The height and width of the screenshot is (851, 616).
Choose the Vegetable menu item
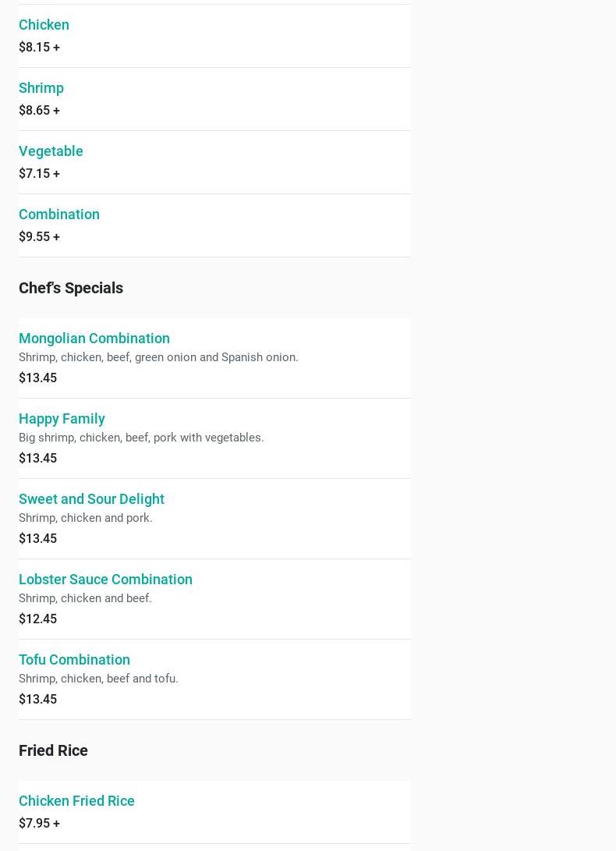point(51,151)
